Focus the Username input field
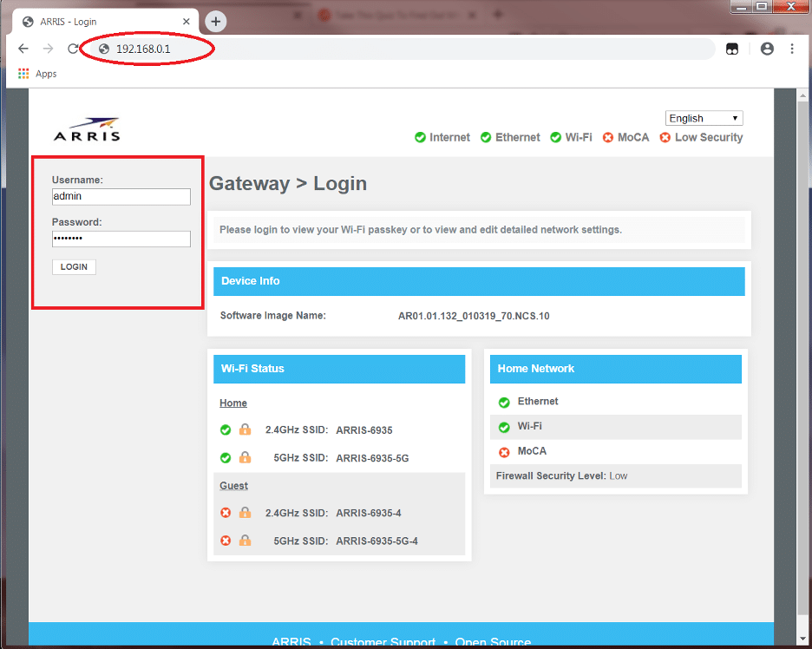812x649 pixels. pyautogui.click(x=121, y=196)
